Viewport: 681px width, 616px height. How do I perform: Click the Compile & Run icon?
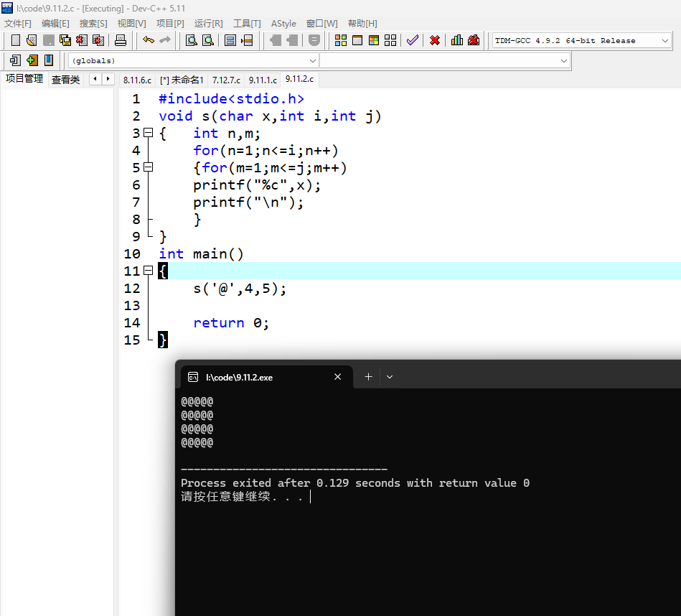pos(374,40)
